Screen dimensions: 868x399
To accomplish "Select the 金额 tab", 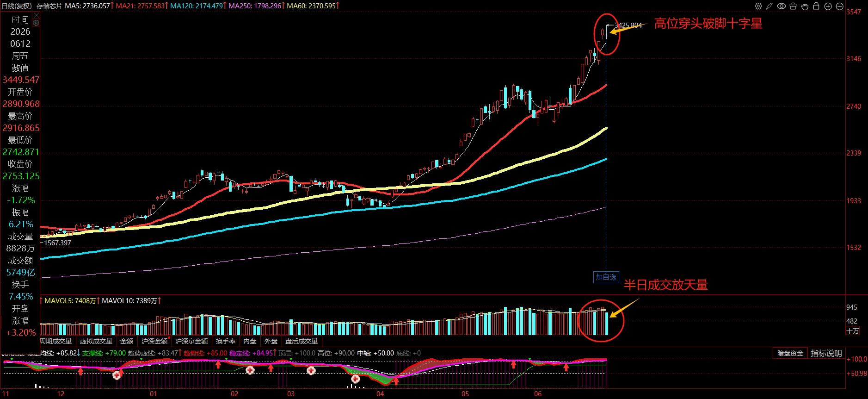I will pos(127,341).
